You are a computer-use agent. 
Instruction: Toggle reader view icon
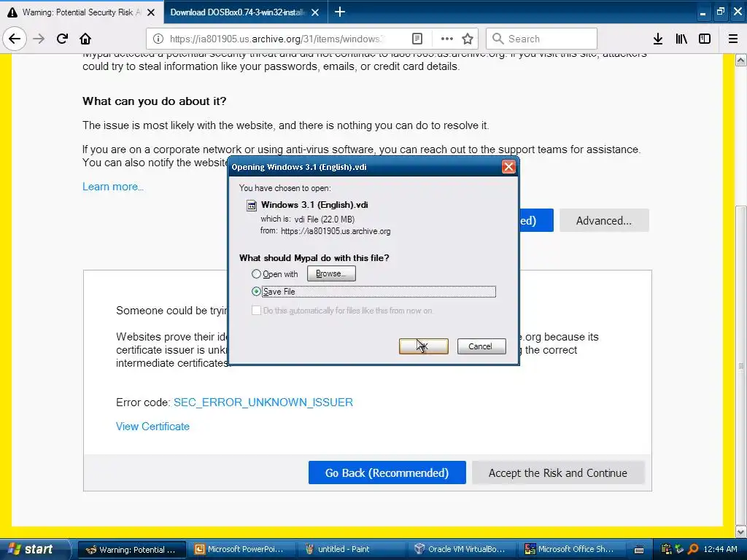coord(417,39)
